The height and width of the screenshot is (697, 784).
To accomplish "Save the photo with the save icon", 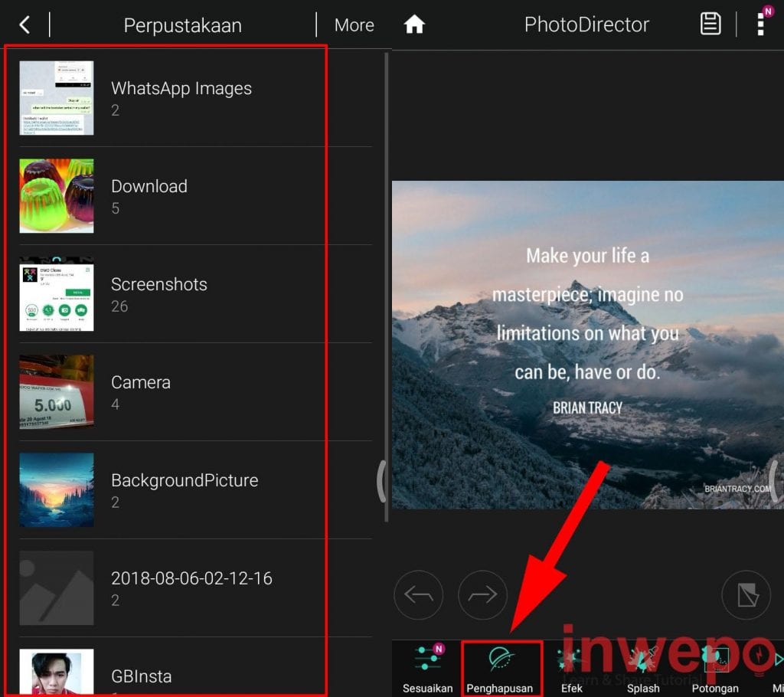I will [x=710, y=25].
